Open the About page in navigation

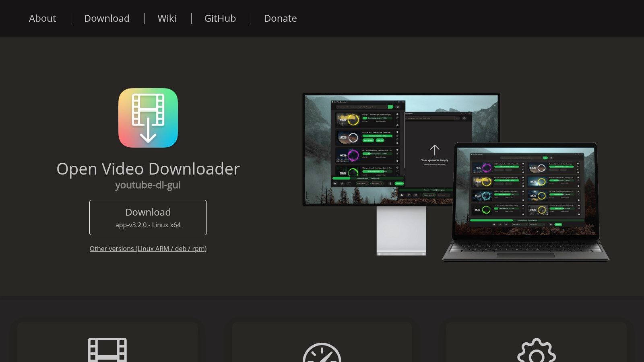(x=42, y=19)
